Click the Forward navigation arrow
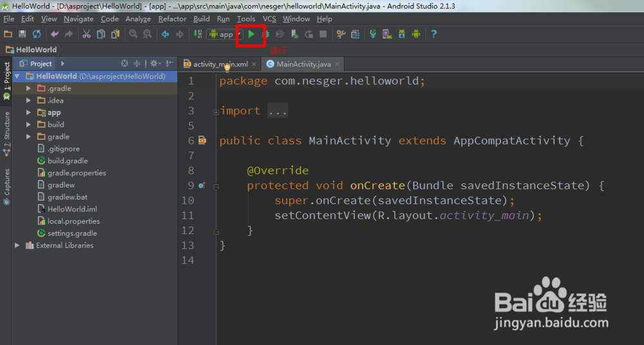The image size is (644, 345). (x=180, y=34)
